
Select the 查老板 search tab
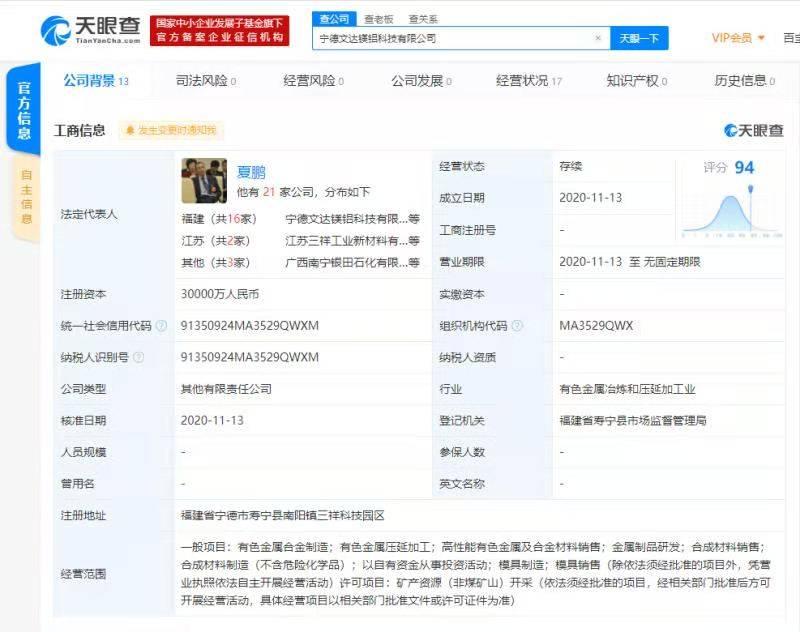tap(379, 19)
